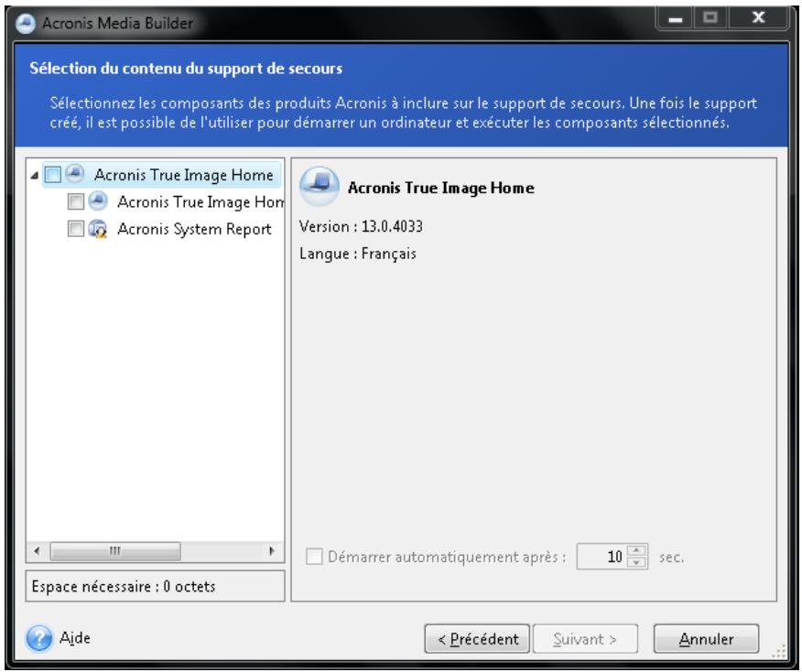Collapse the Acronis True Image Home tree node

coord(34,176)
